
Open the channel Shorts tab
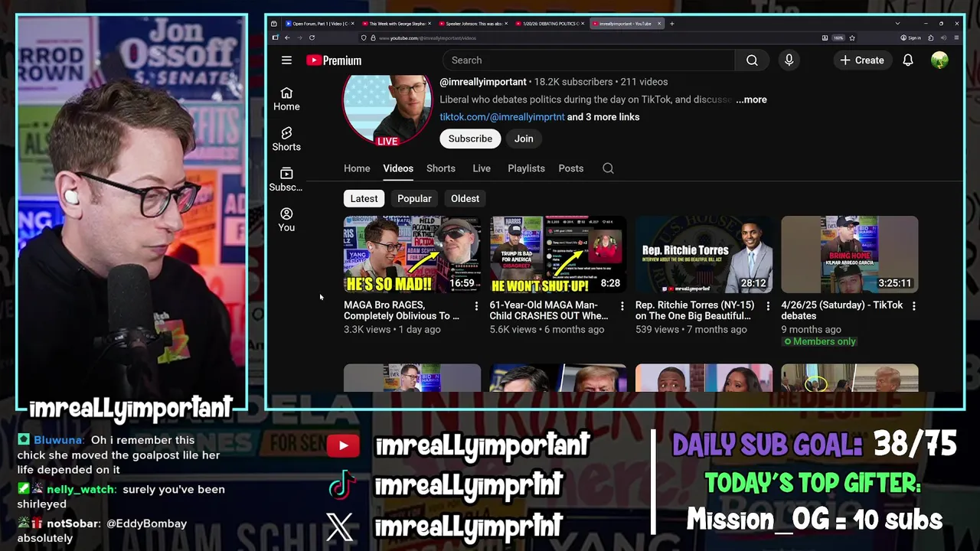click(441, 168)
